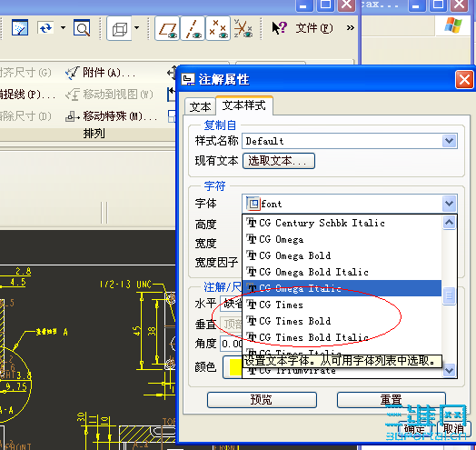Image resolution: width=476 pixels, height=450 pixels.
Task: Open the 字体 font dropdown arrow
Action: 450,204
